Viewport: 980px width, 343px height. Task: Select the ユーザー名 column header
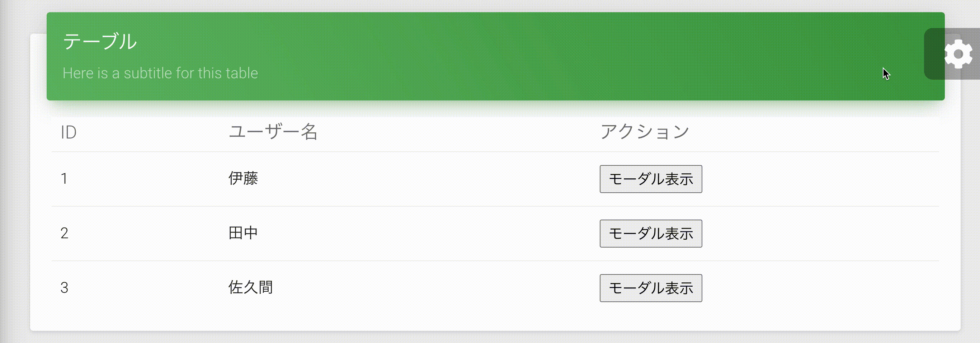[272, 132]
